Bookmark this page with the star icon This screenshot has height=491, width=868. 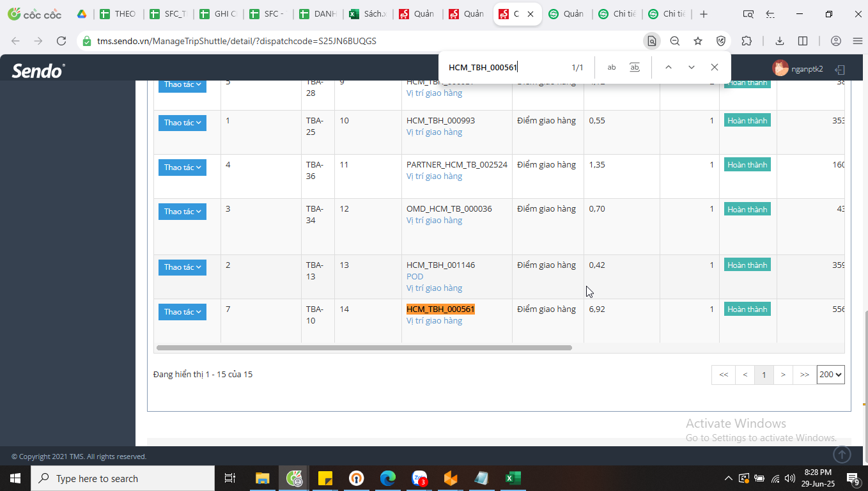[698, 41]
